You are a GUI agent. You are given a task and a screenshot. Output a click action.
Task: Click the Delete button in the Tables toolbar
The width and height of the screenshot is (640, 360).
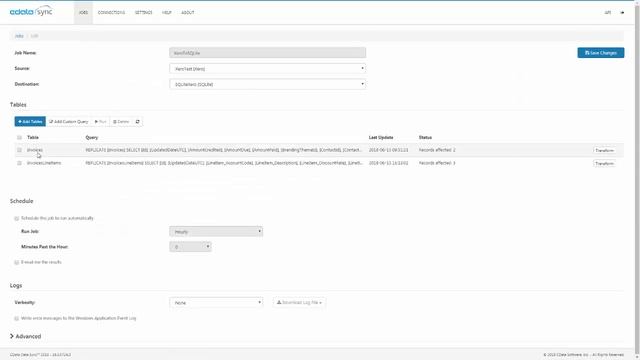(x=121, y=122)
